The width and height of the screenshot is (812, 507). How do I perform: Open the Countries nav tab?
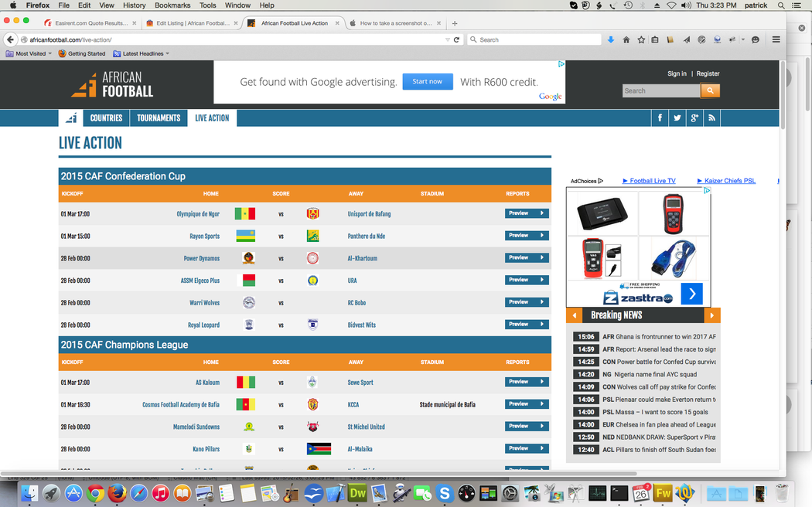point(106,118)
